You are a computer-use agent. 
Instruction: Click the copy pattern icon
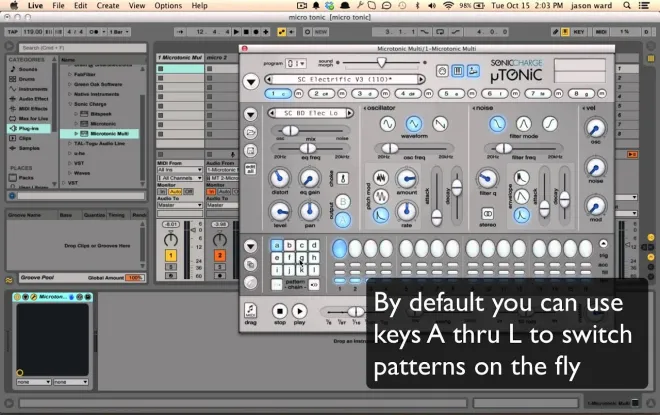(250, 264)
